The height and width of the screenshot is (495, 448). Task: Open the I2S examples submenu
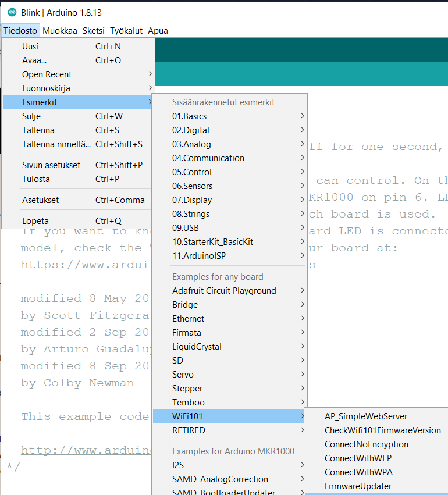pos(229,465)
